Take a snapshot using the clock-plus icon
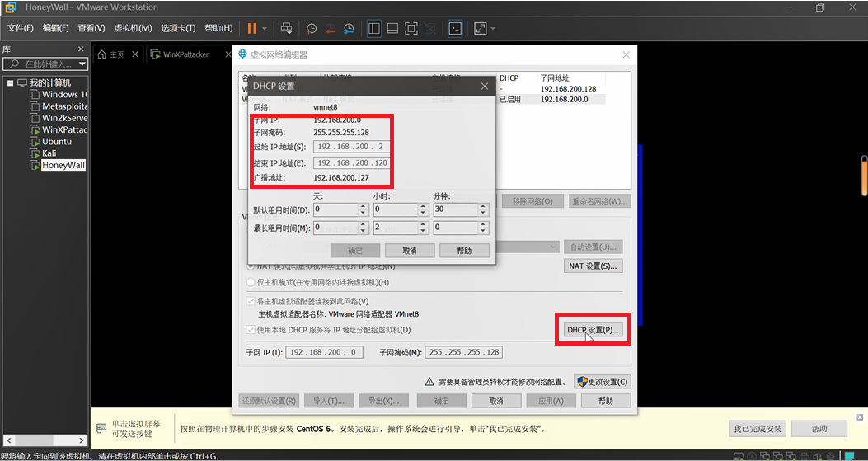 (312, 28)
